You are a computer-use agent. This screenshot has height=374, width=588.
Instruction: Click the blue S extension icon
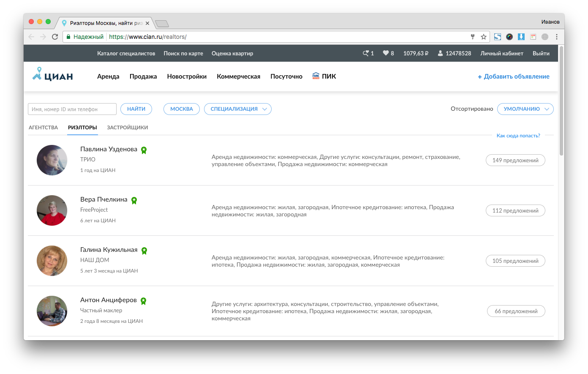click(x=498, y=37)
